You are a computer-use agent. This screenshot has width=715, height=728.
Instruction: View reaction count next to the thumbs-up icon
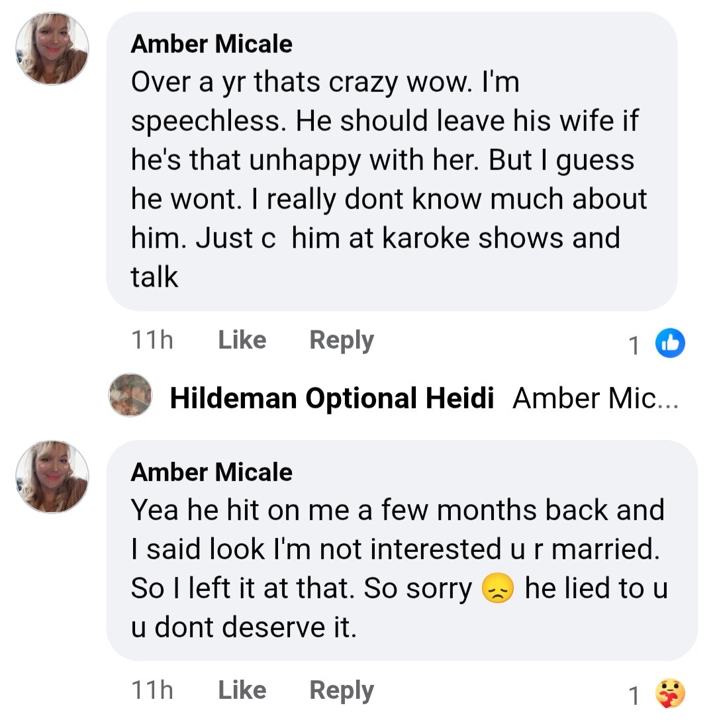tap(634, 345)
